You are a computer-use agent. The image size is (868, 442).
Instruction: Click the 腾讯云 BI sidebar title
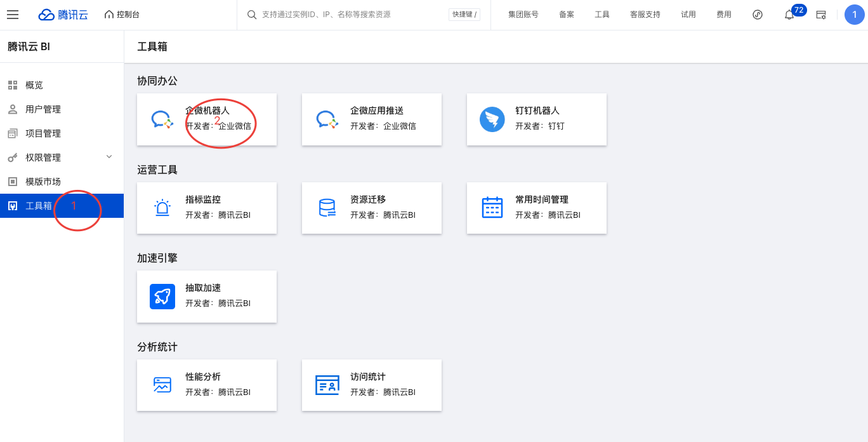point(29,46)
